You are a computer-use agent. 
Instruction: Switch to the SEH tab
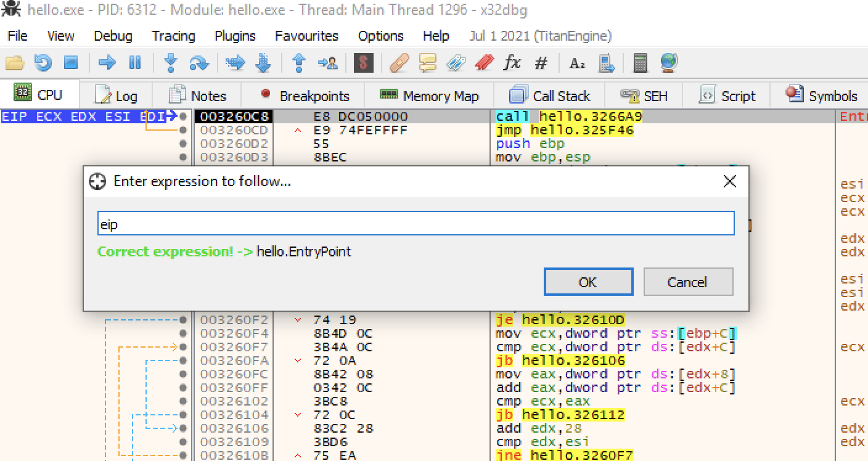click(644, 96)
